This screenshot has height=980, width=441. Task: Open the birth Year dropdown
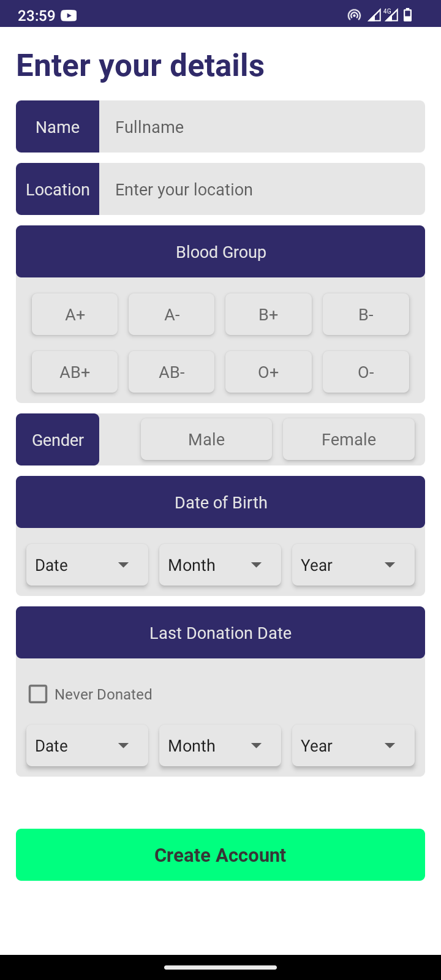click(x=353, y=565)
